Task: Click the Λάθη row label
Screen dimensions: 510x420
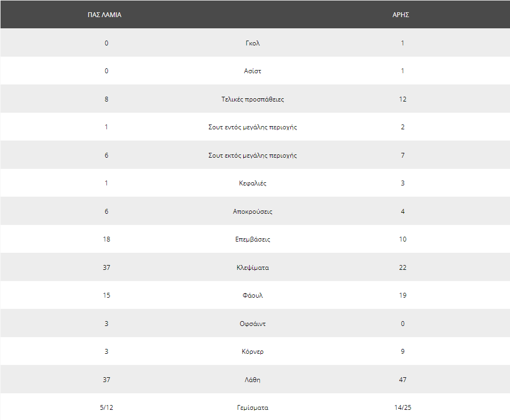Action: 253,380
